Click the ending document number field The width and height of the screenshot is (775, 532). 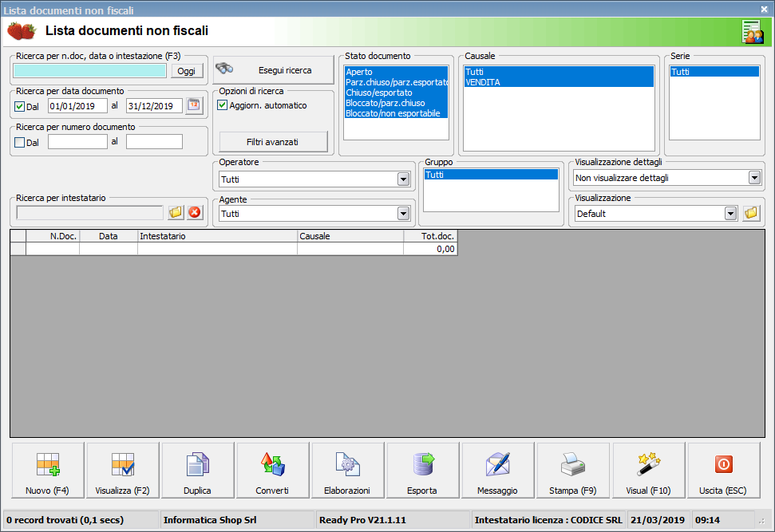click(154, 142)
